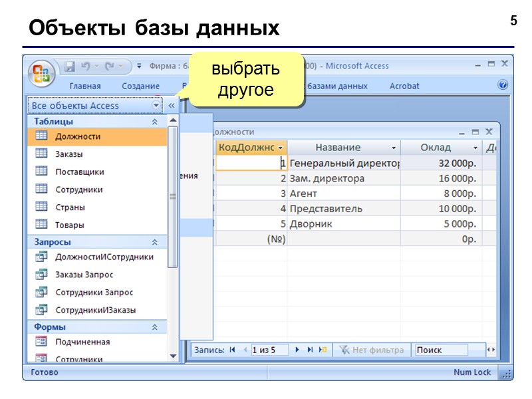Go to next record button
Viewport: 532px width, 399px height.
click(x=297, y=350)
